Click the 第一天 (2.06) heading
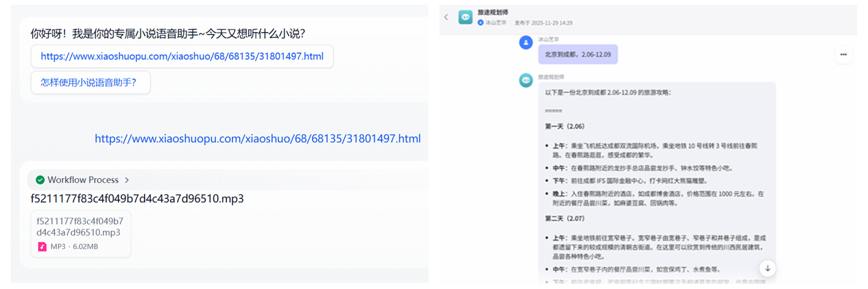 (565, 126)
